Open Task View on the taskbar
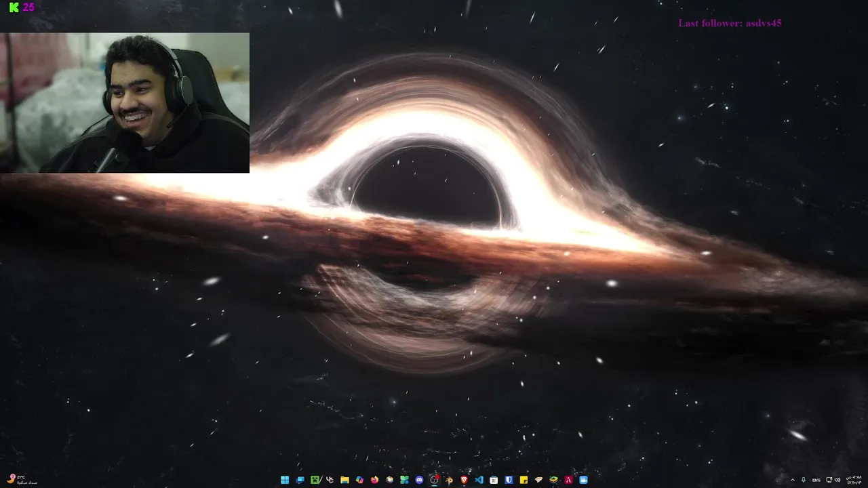The height and width of the screenshot is (488, 868). (300, 480)
